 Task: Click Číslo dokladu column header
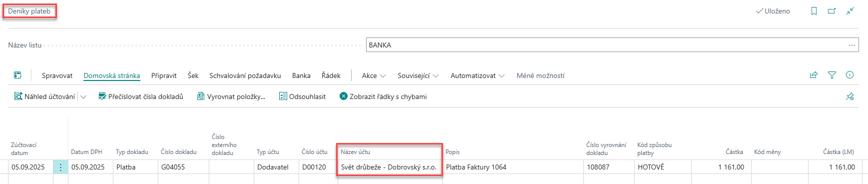tap(179, 152)
